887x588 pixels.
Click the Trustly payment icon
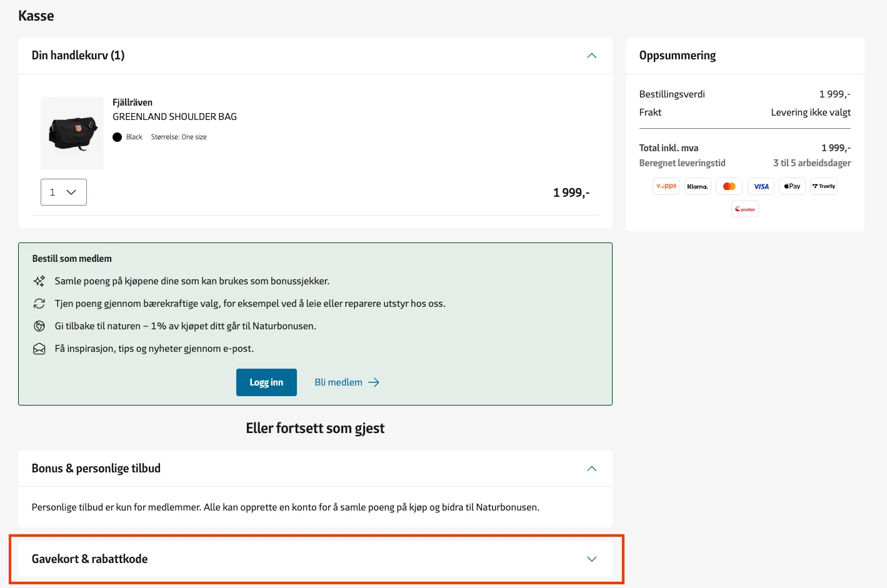click(824, 186)
